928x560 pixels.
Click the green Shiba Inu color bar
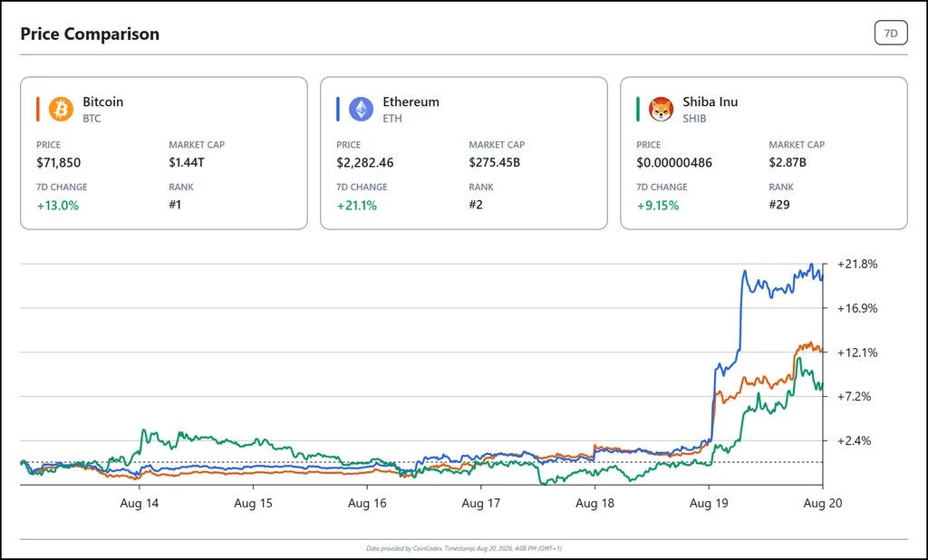(x=638, y=109)
